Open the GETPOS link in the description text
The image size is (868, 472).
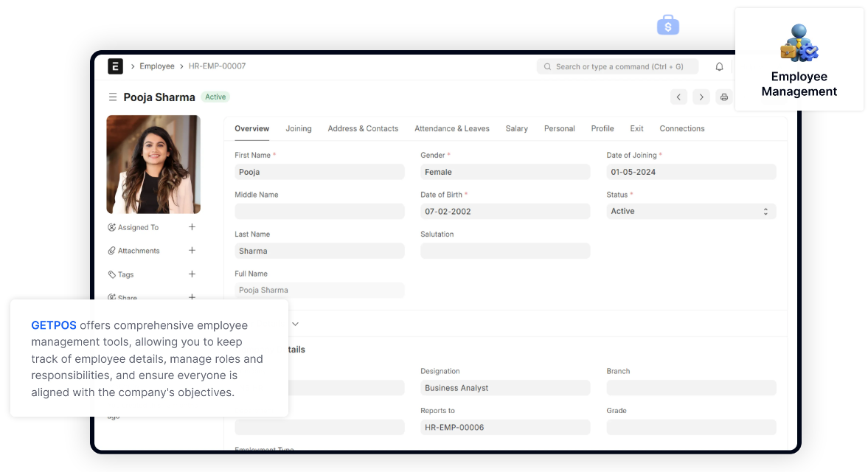[x=53, y=324]
